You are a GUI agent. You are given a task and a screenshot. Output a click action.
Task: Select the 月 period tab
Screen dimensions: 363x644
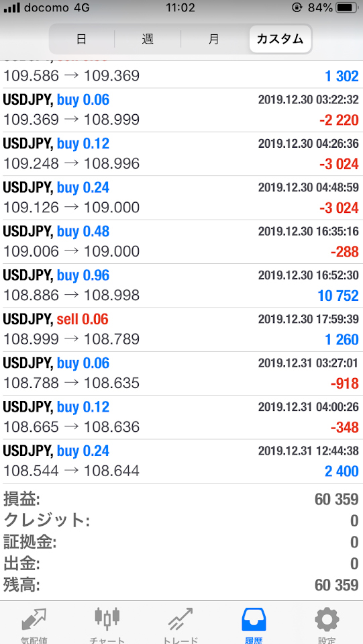click(213, 40)
